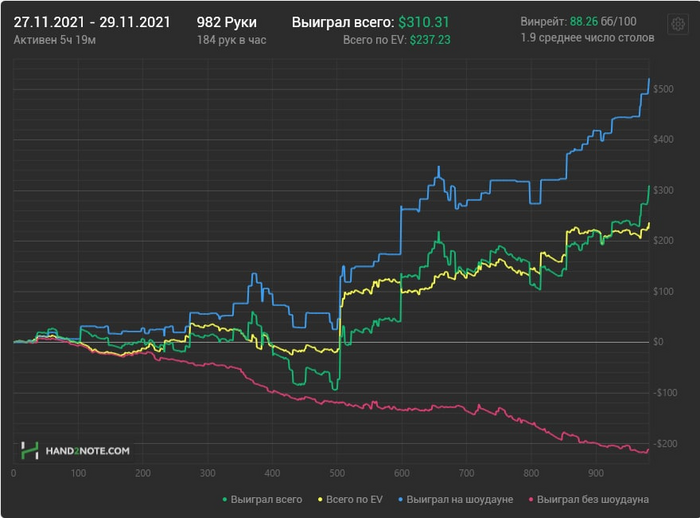Click the winrate value '88.26 бб/100'
This screenshot has height=518, width=700.
pos(603,21)
